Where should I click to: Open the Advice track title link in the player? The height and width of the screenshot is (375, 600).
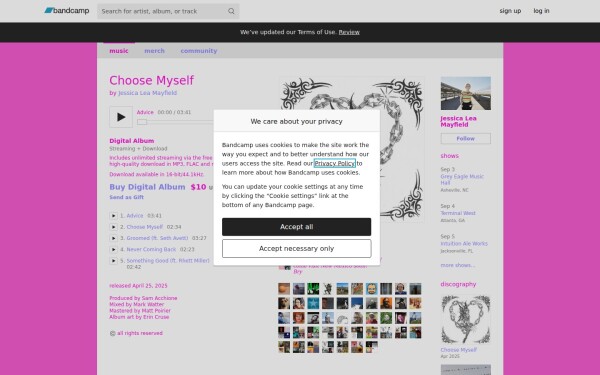pyautogui.click(x=145, y=112)
